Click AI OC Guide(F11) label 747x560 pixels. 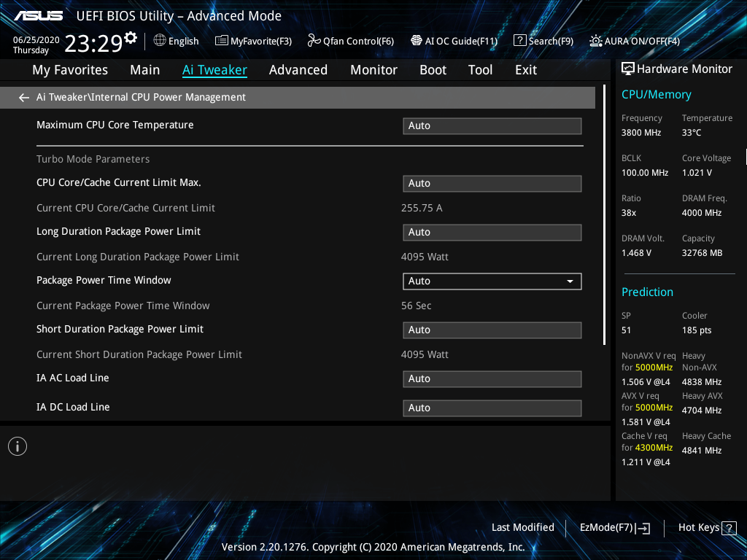click(x=461, y=42)
